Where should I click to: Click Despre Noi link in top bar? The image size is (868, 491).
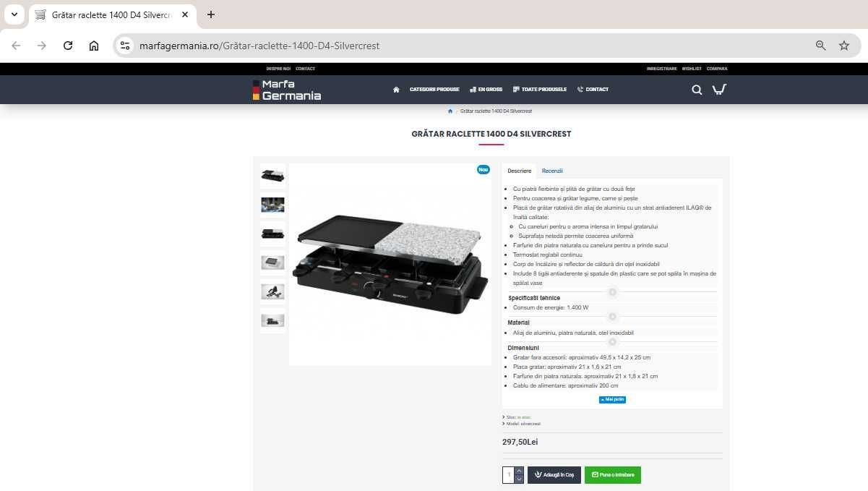pos(278,69)
